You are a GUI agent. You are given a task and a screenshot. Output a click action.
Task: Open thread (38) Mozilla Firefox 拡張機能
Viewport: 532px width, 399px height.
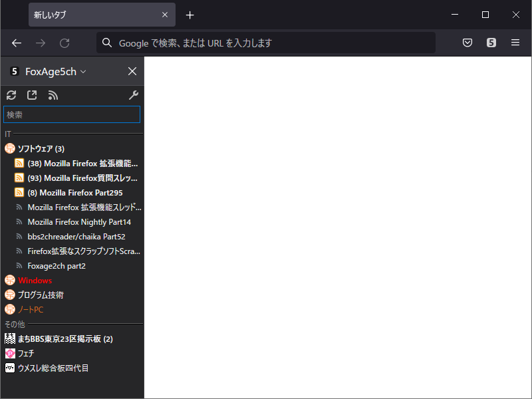click(x=82, y=163)
